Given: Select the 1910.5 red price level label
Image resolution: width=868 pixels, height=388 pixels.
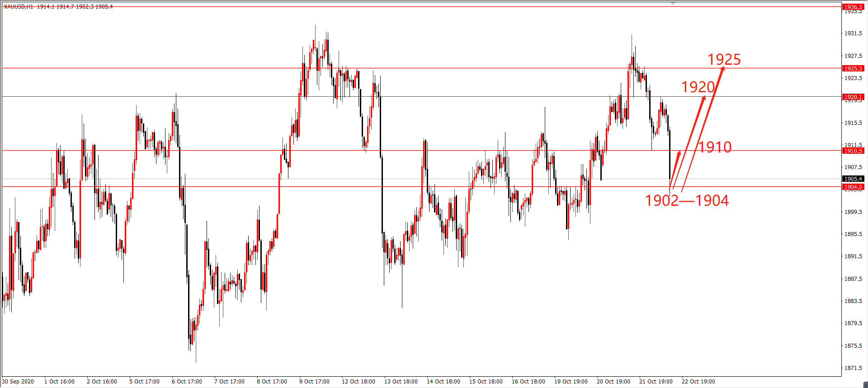Looking at the screenshot, I should pyautogui.click(x=853, y=151).
